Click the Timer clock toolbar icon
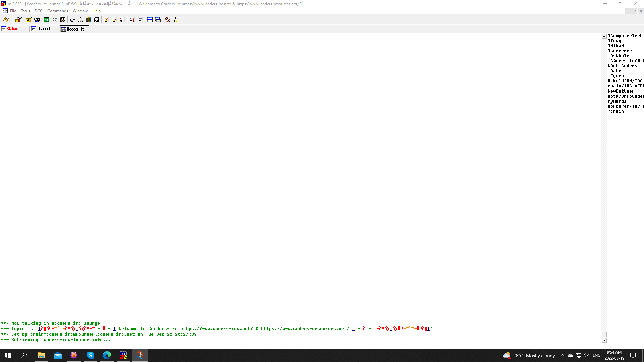The height and width of the screenshot is (362, 644). (80, 20)
